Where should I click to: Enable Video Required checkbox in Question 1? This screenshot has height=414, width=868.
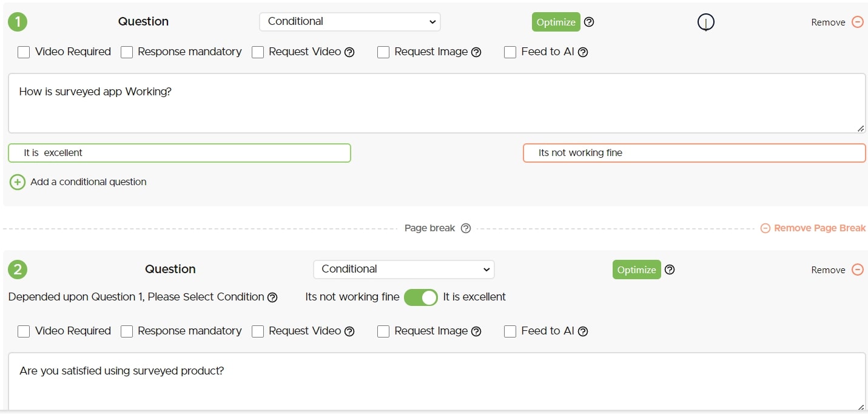pyautogui.click(x=24, y=52)
